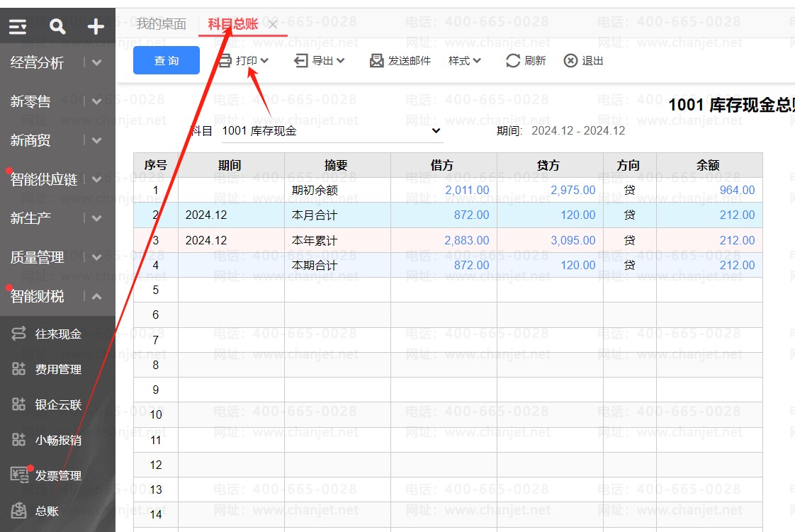This screenshot has width=795, height=532.
Task: Click the blue 查询 query button
Action: coord(167,61)
